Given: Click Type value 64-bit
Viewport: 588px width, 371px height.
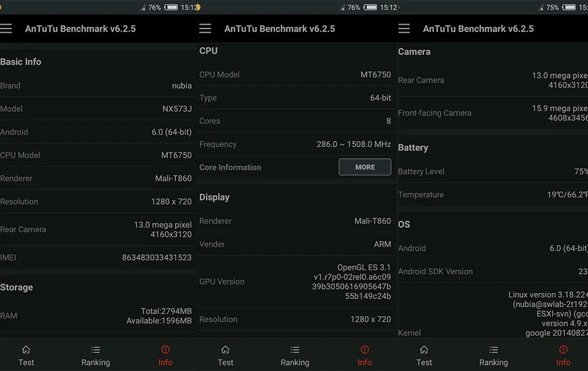Looking at the screenshot, I should pyautogui.click(x=381, y=98).
